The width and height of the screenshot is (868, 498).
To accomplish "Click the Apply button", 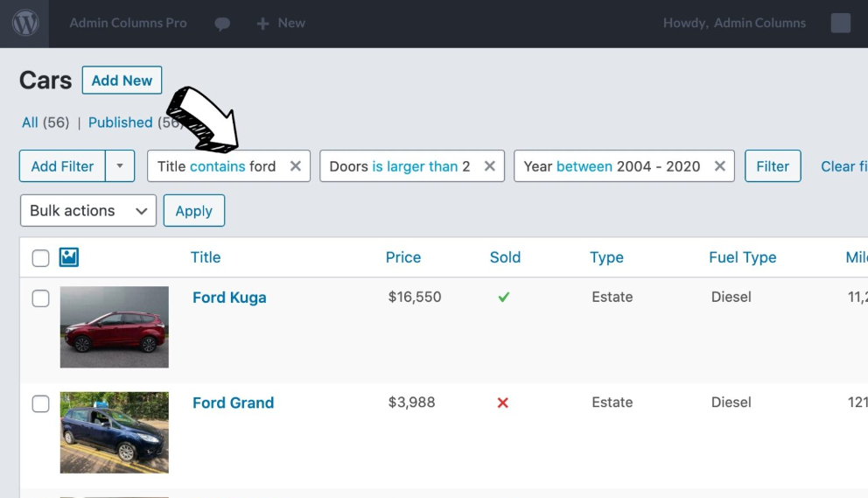I will click(193, 211).
